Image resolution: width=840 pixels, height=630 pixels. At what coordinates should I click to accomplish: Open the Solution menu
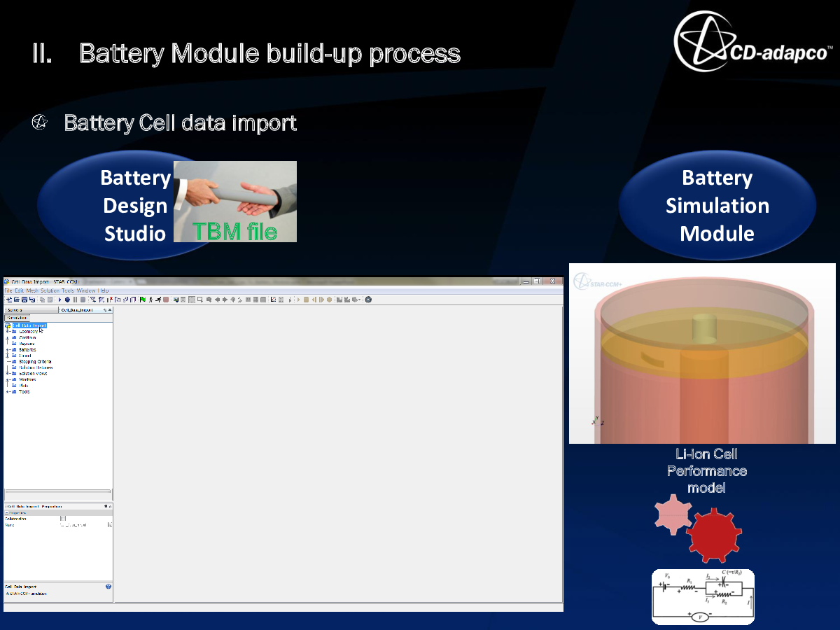(x=50, y=290)
